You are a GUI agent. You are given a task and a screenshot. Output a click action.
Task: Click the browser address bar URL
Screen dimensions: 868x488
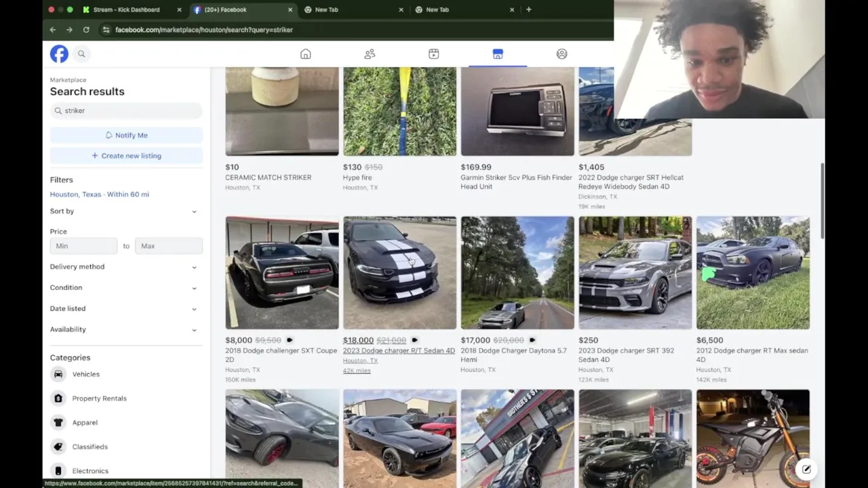(204, 30)
